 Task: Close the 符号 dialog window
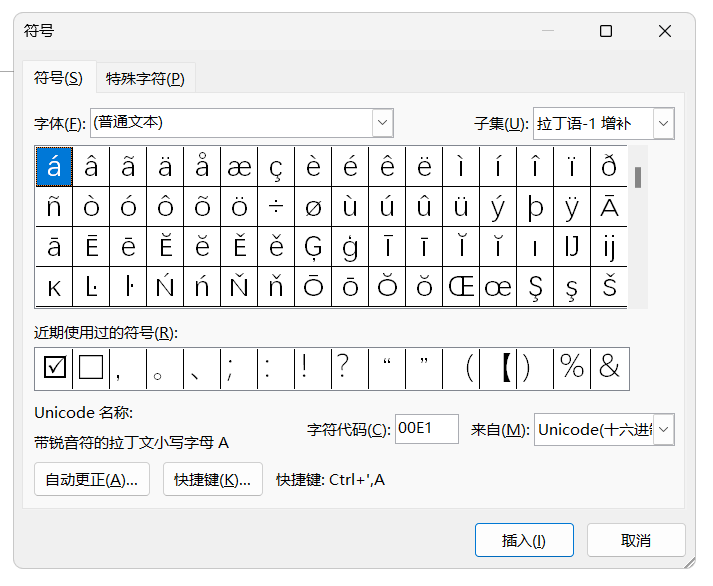coord(665,31)
